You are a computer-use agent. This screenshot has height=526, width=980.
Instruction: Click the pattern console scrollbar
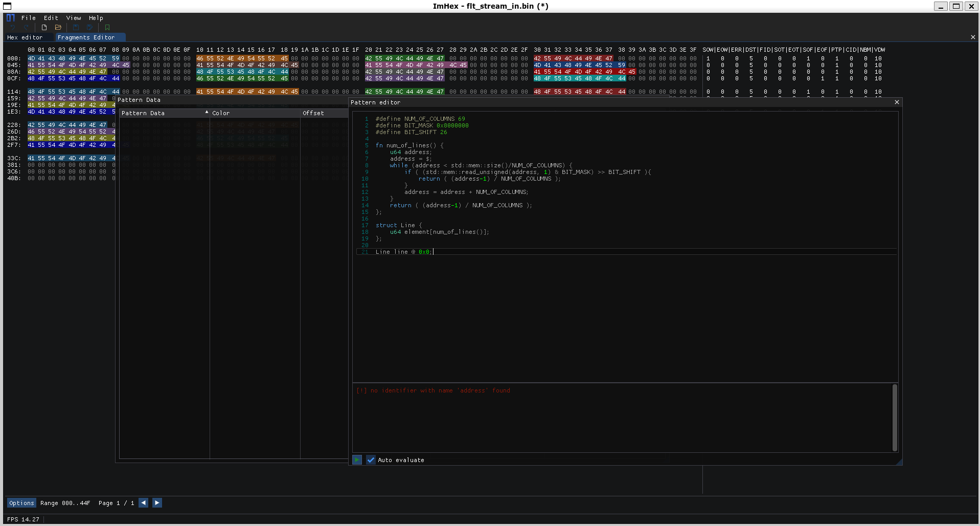pyautogui.click(x=895, y=418)
